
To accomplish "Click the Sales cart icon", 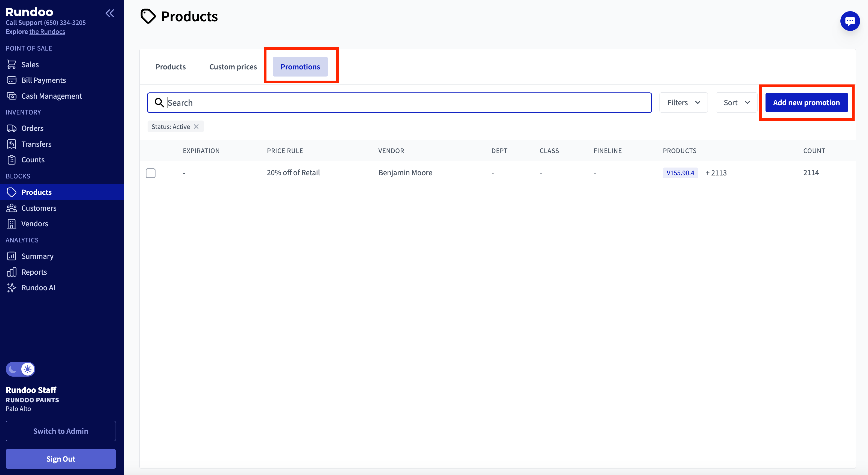I will click(x=11, y=64).
